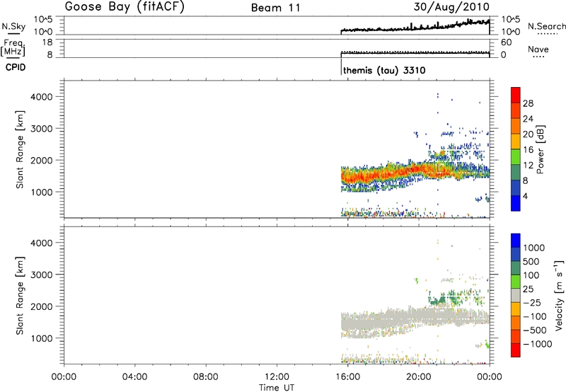Click the '04:00' time axis tick label
Screen dimensions: 566x392
coord(135,377)
